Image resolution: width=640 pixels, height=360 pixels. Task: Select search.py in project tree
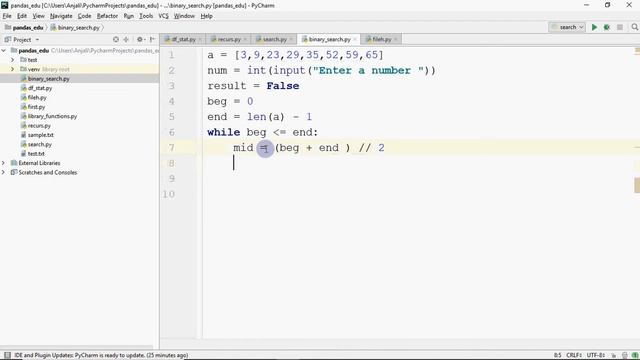pos(40,144)
